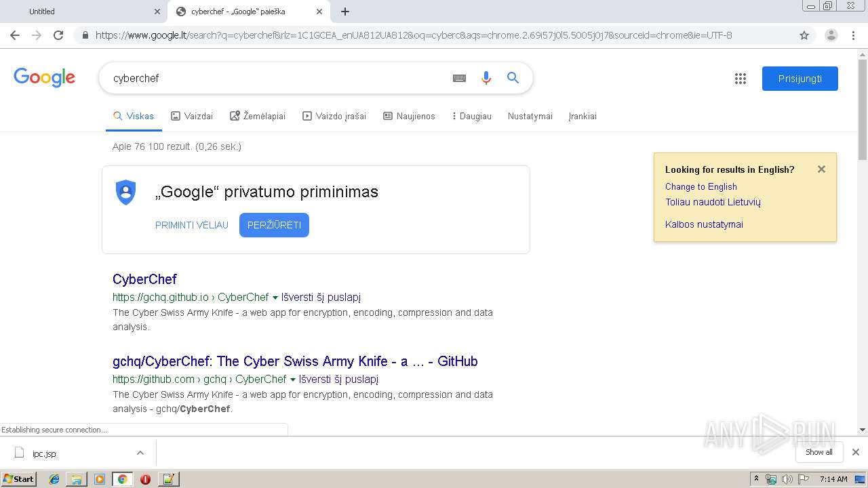Open File Explorer from taskbar
This screenshot has height=488, width=868.
77,479
